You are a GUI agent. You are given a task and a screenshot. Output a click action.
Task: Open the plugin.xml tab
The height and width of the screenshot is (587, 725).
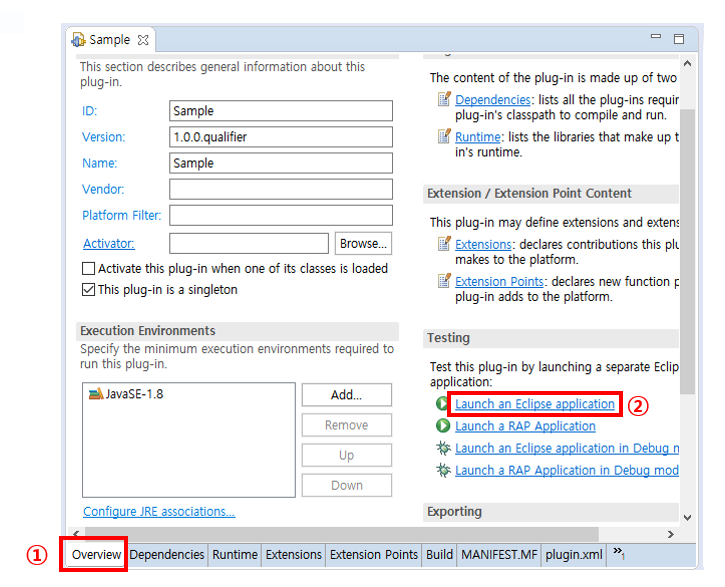574,555
